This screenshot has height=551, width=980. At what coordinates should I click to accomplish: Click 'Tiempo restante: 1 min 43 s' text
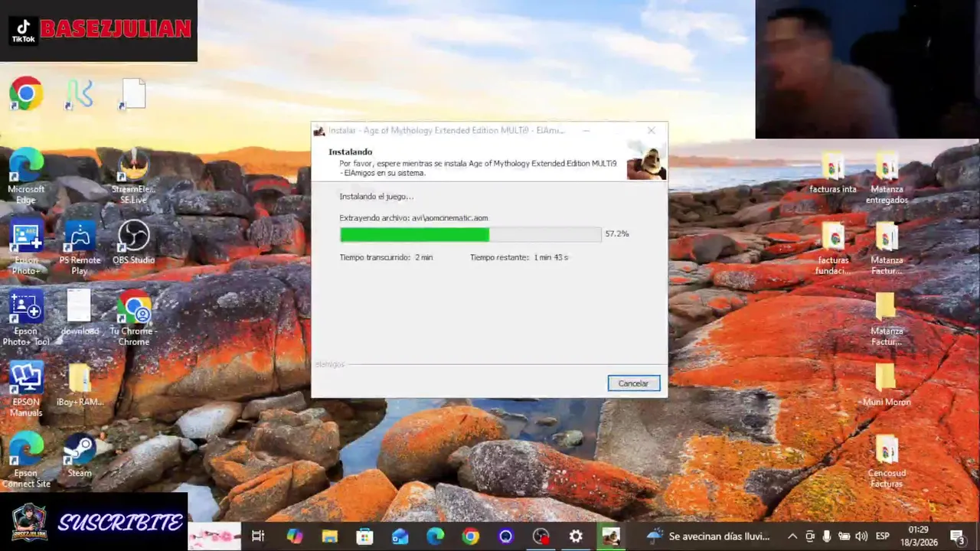click(519, 257)
